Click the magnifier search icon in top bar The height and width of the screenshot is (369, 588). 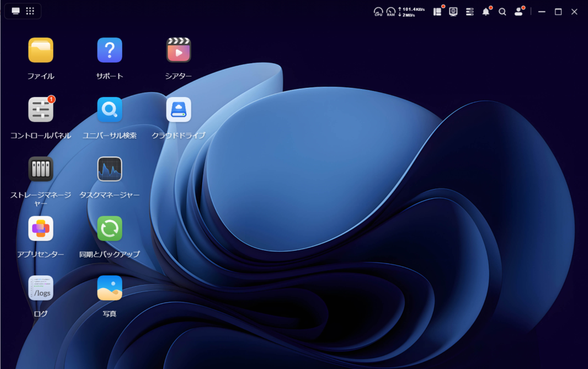pyautogui.click(x=502, y=11)
